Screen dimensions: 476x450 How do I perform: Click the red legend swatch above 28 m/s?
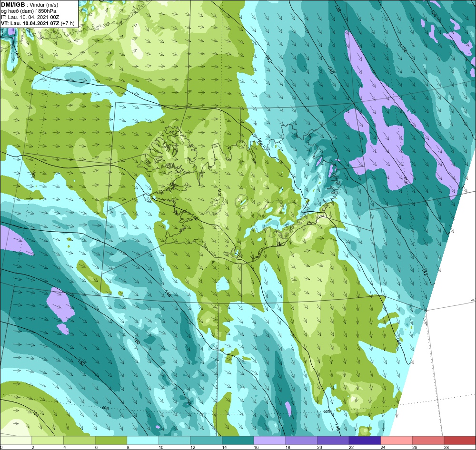pos(460,440)
